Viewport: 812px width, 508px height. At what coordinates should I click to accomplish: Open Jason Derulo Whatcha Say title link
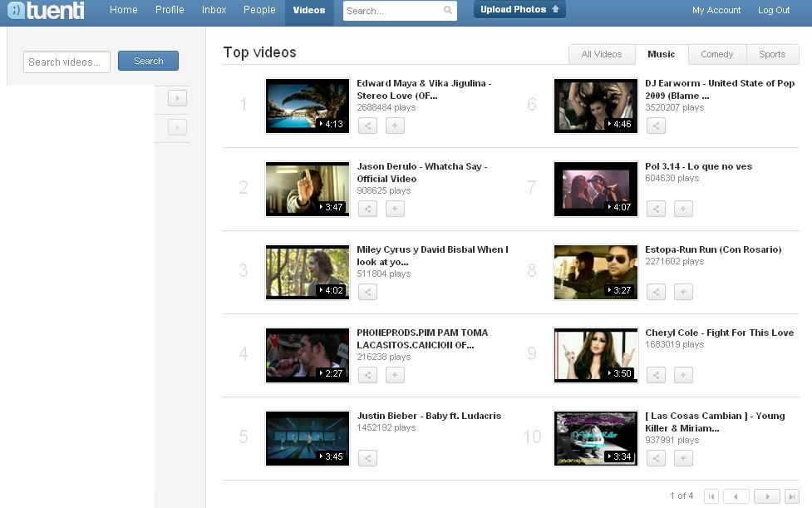[x=421, y=172]
